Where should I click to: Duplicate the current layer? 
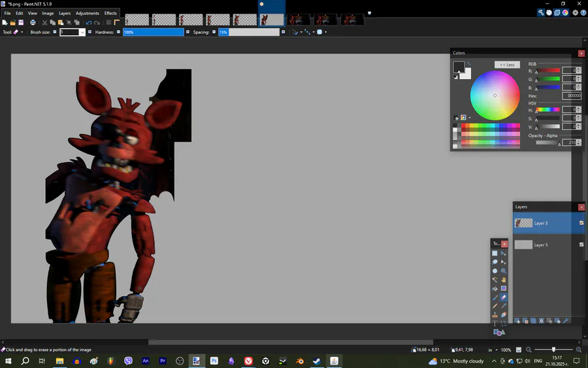point(533,321)
